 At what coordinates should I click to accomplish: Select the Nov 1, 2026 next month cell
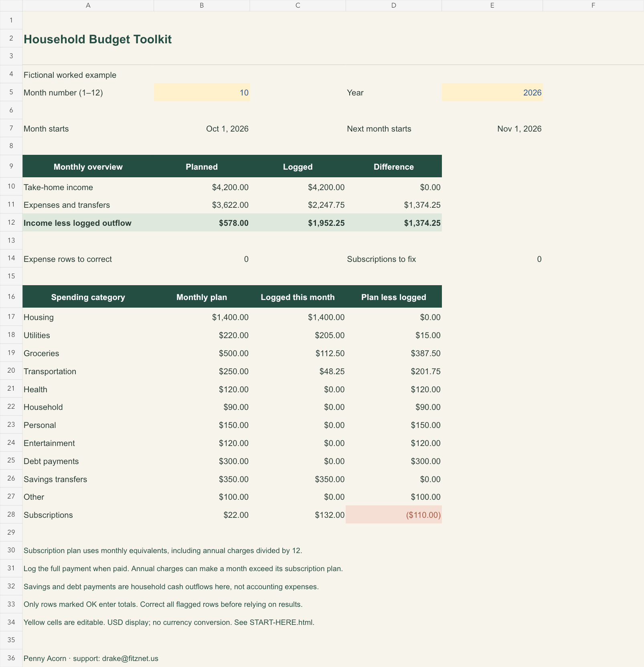pos(492,128)
